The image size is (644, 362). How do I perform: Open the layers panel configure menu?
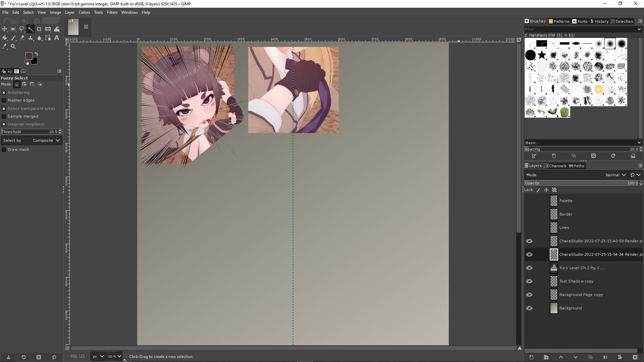(x=640, y=166)
